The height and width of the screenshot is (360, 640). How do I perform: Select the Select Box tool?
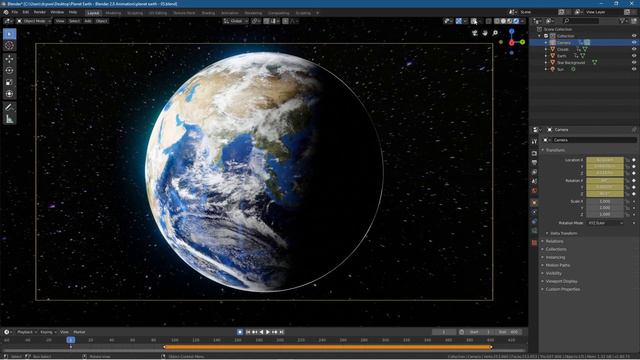[9, 34]
